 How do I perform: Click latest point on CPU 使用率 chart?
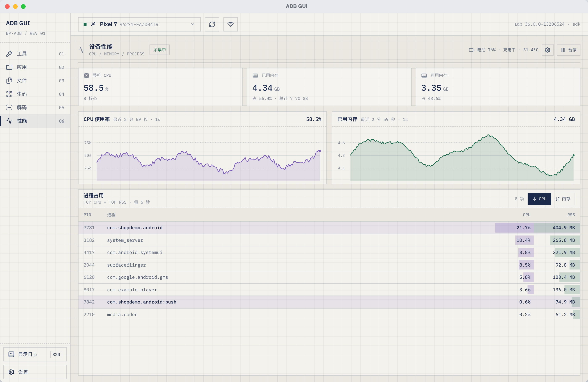coord(320,151)
